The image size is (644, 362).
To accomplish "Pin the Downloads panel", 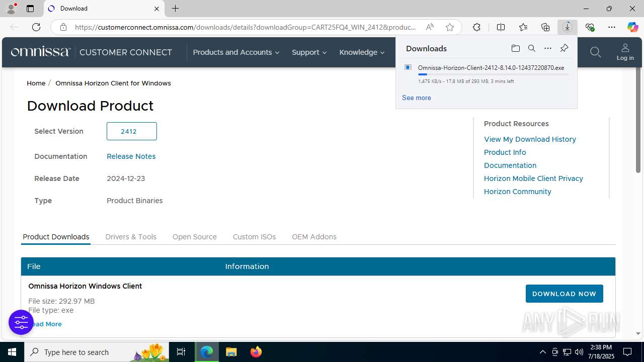I will pyautogui.click(x=564, y=48).
